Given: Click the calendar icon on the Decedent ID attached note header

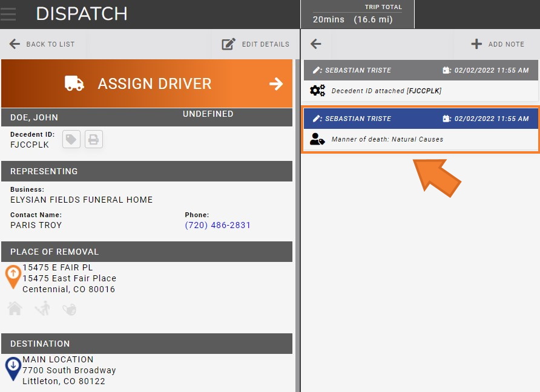Looking at the screenshot, I should click(446, 70).
